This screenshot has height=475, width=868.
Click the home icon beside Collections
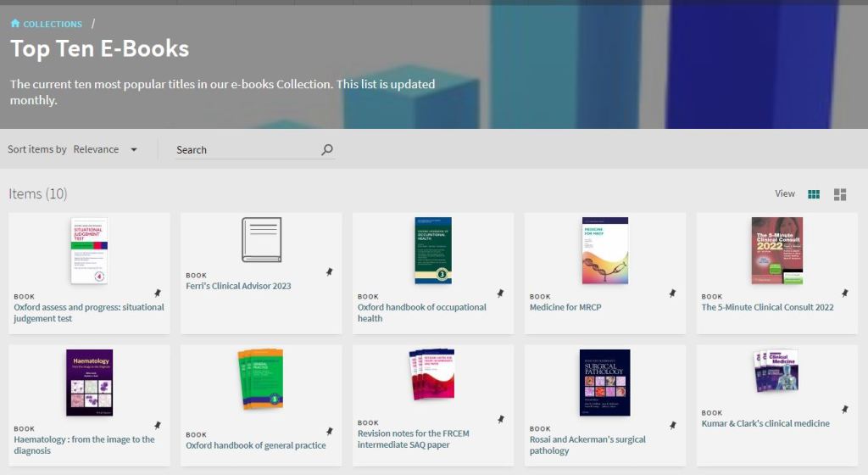point(15,24)
